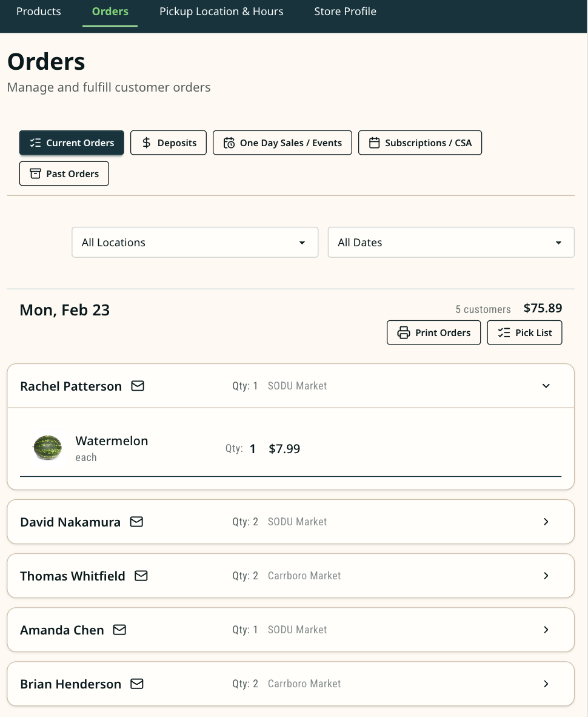This screenshot has height=717, width=588.
Task: View Past Orders
Action: 64,173
